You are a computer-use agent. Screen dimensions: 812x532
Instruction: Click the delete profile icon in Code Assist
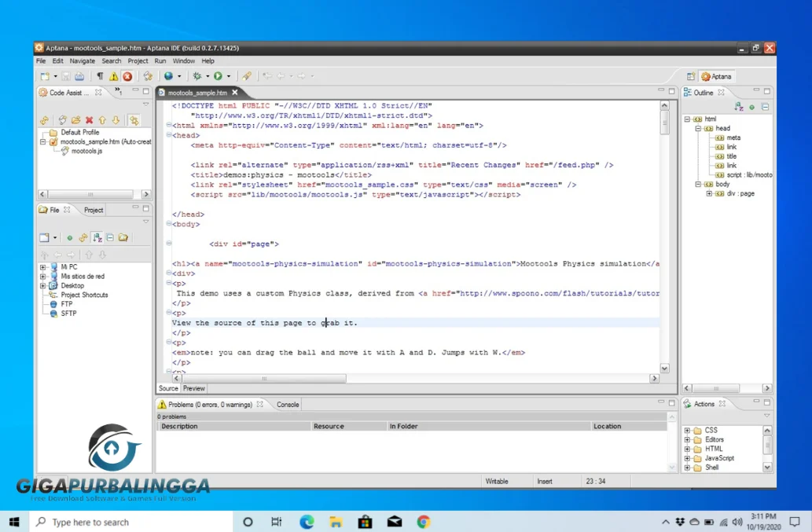(x=89, y=120)
